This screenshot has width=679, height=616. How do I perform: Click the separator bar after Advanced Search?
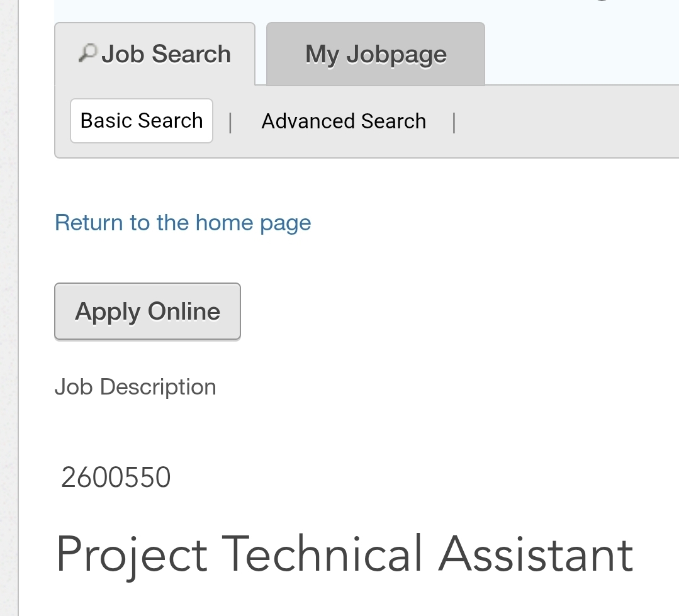[454, 123]
